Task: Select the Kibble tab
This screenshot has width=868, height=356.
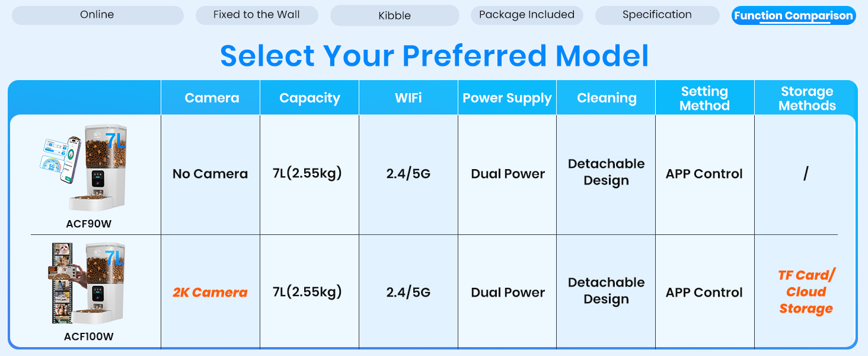Action: [x=394, y=16]
